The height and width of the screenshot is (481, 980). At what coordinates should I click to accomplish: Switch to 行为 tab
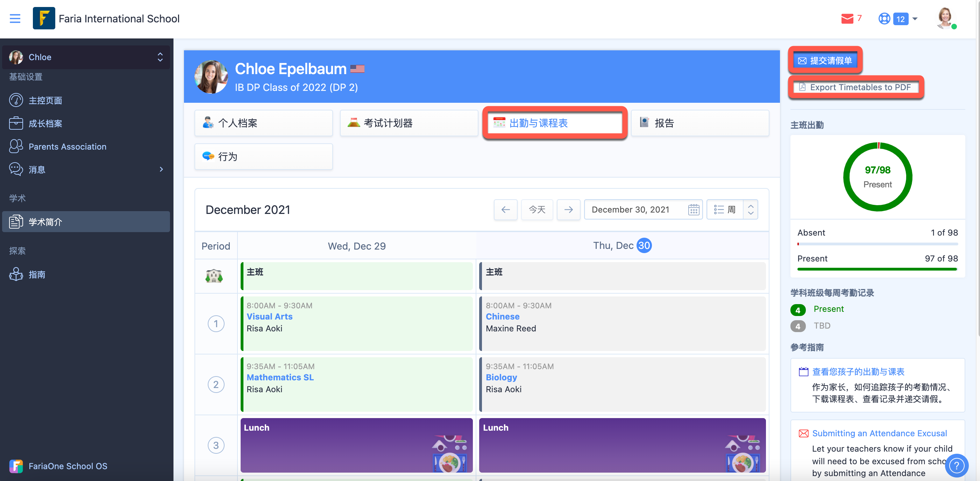264,156
